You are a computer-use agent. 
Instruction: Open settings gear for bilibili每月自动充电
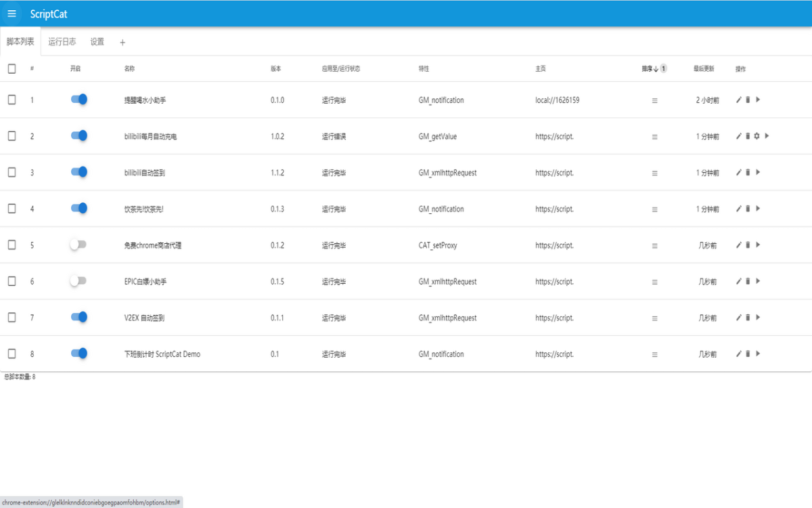pos(757,136)
